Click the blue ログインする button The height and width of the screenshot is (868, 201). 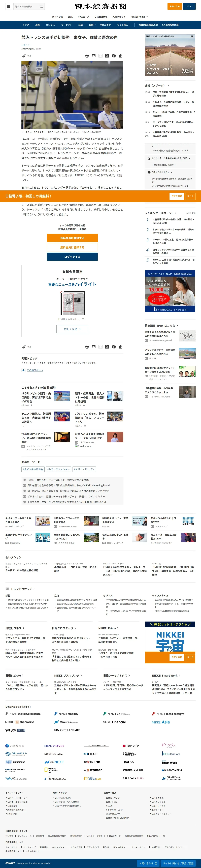[x=72, y=257]
